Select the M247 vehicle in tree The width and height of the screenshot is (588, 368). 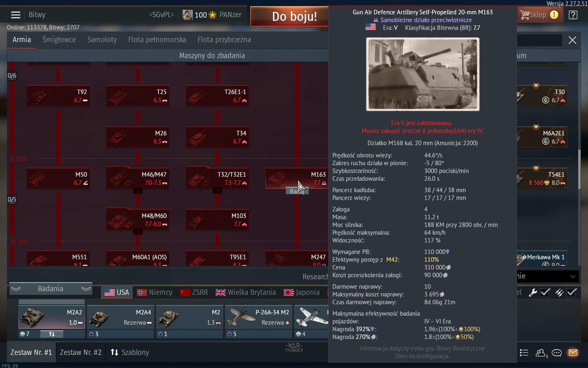point(297,258)
